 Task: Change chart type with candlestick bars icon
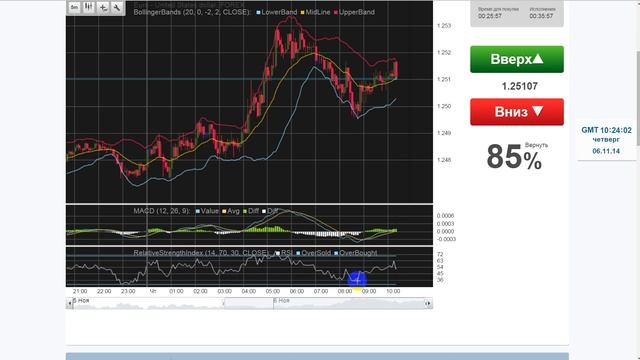[89, 7]
